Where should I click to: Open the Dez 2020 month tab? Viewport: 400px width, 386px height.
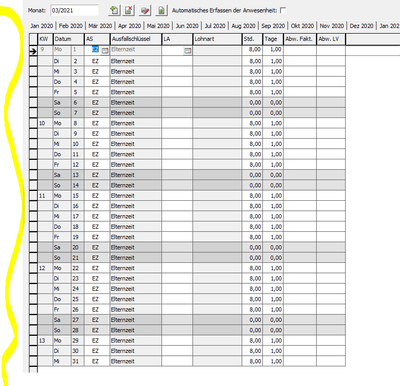(361, 26)
